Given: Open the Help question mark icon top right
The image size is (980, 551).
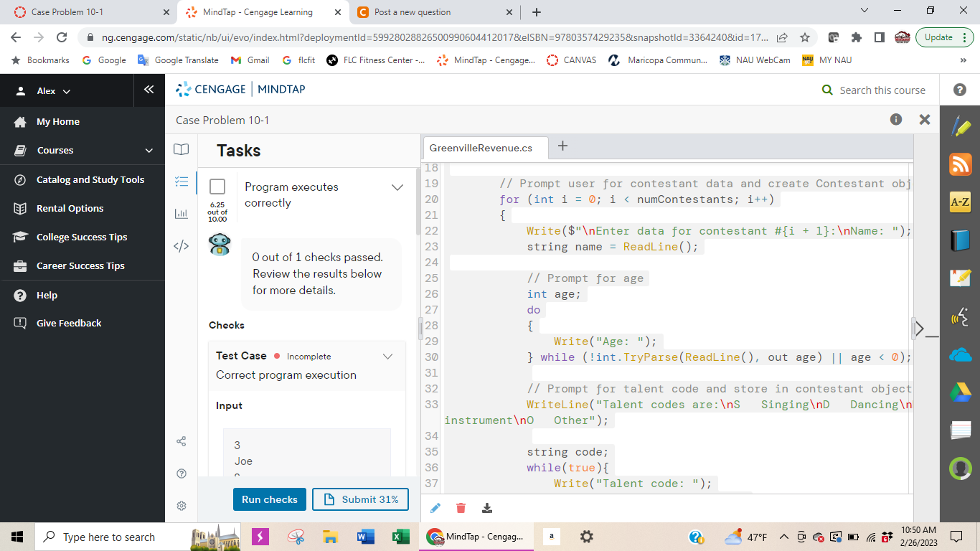Looking at the screenshot, I should (x=960, y=90).
